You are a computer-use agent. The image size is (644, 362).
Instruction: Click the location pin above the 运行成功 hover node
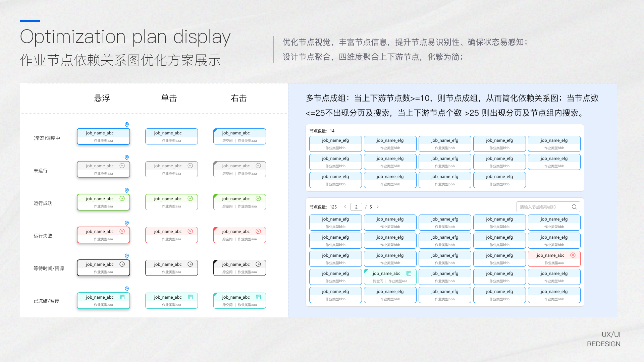[x=127, y=190]
